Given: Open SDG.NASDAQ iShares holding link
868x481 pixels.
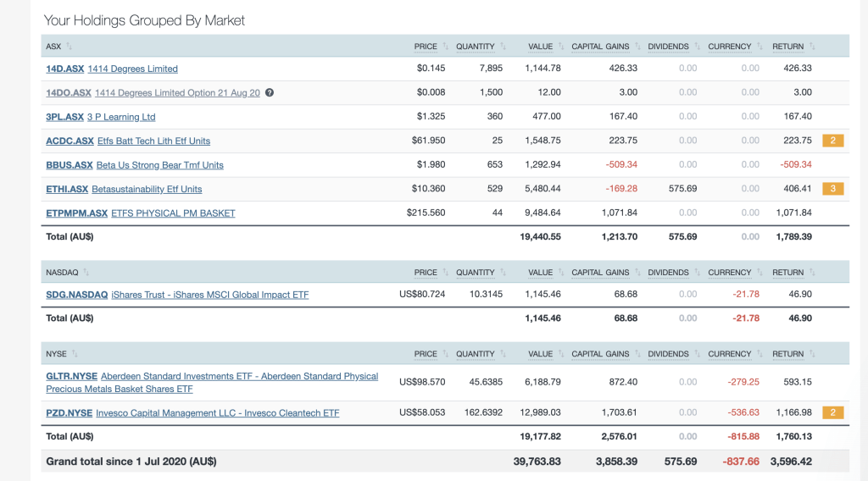Looking at the screenshot, I should tap(76, 295).
